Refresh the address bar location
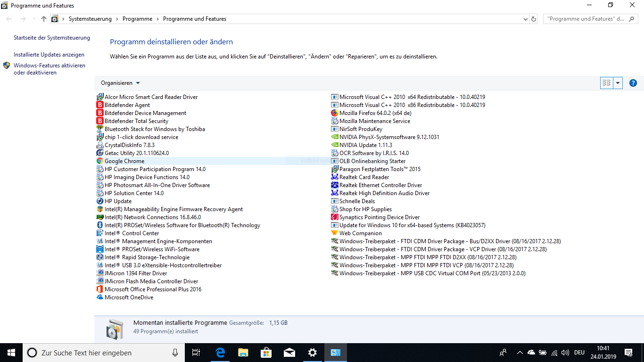 click(534, 19)
